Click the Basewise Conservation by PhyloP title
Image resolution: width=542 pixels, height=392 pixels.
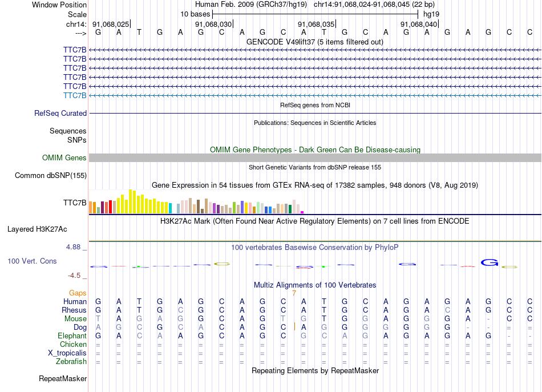tap(315, 248)
